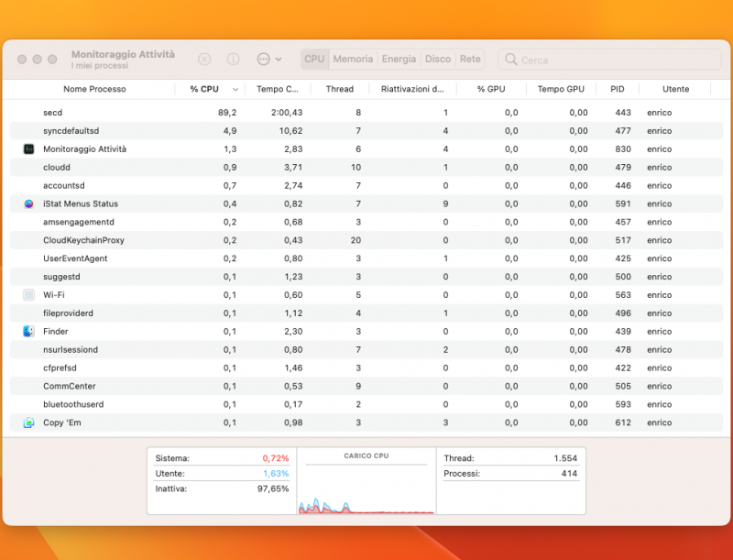Click the chevron beside the ellipsis button
Image resolution: width=733 pixels, height=560 pixels.
(280, 59)
